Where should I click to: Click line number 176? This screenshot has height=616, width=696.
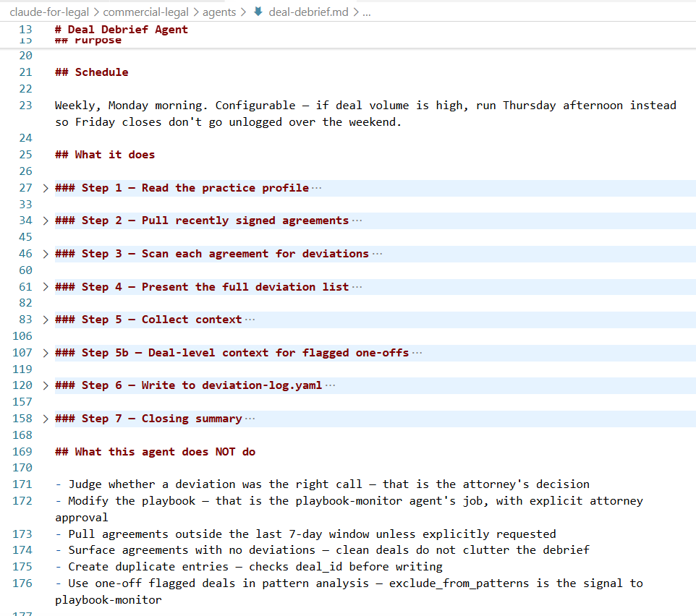[x=22, y=583]
